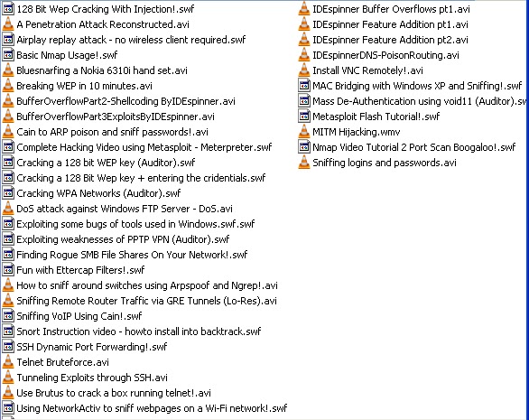The height and width of the screenshot is (420, 529).
Task: Select IDEspinner Feature Addition pt2.avi file name
Action: [x=390, y=40]
